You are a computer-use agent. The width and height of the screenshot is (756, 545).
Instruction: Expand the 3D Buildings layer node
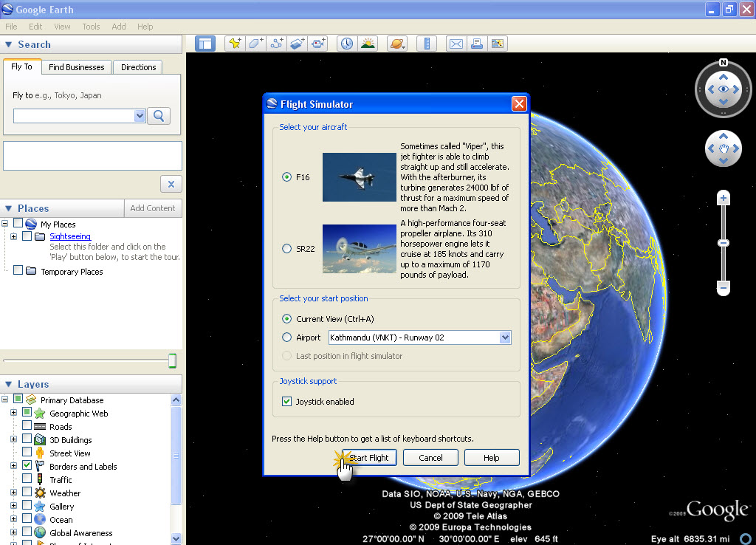(x=13, y=439)
